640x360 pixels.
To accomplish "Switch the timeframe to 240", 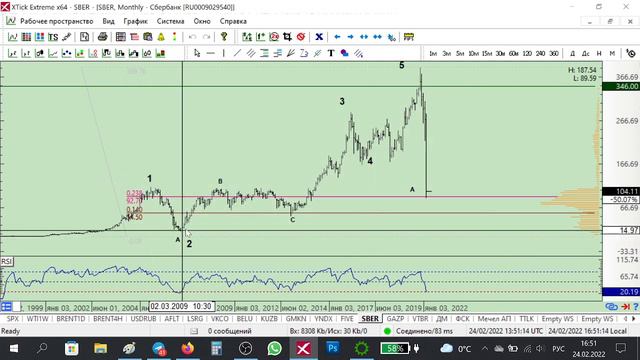I will (x=540, y=53).
